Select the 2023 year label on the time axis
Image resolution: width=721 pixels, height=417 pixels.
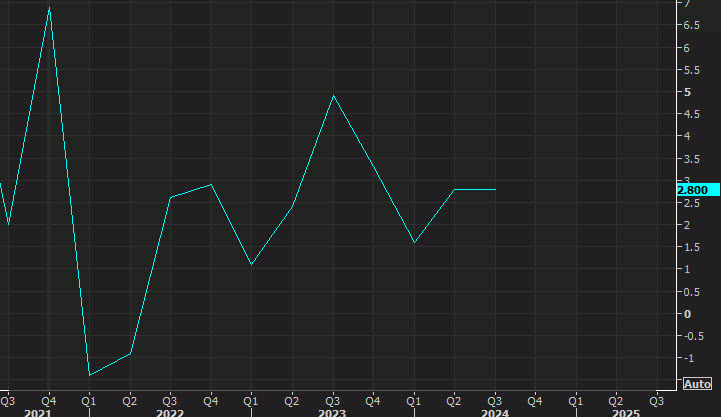click(332, 412)
